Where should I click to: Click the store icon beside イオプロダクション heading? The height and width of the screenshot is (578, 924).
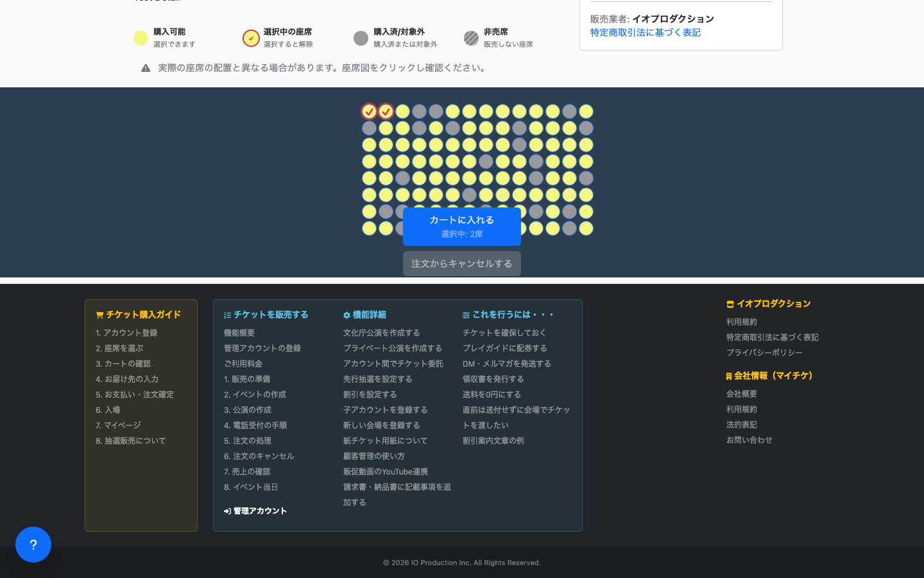[730, 304]
